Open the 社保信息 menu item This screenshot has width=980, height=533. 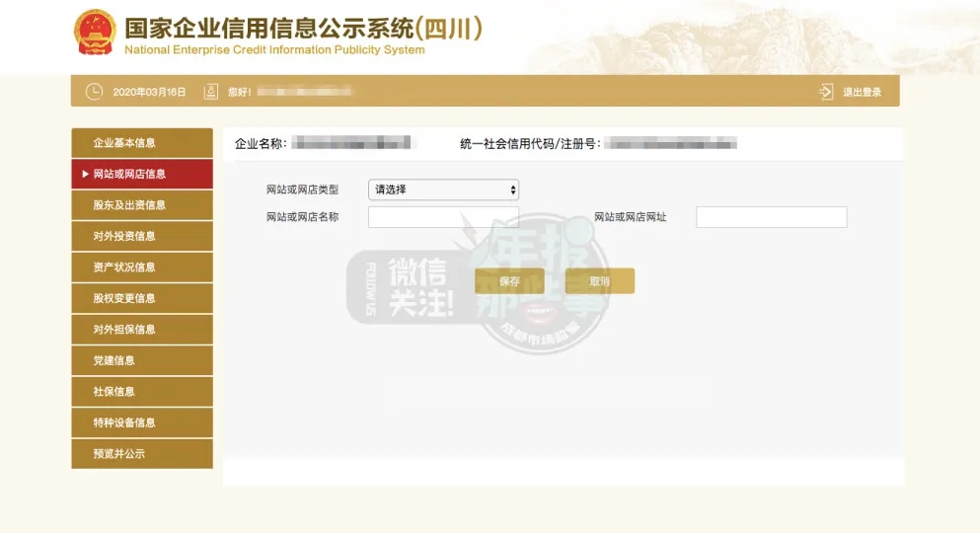pos(142,392)
